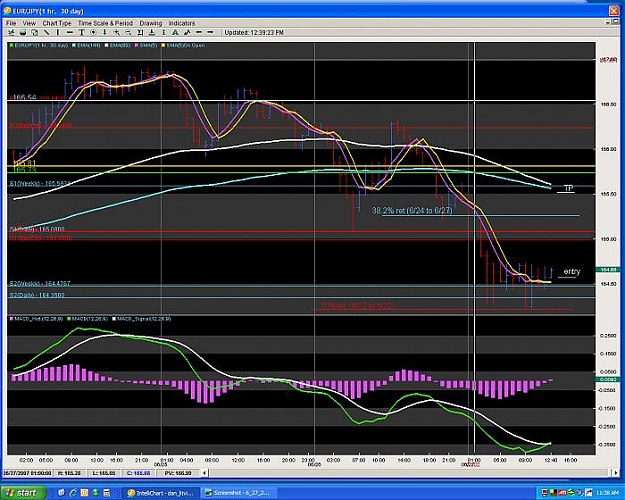
Task: Click the PV: value status field
Action: 178,473
